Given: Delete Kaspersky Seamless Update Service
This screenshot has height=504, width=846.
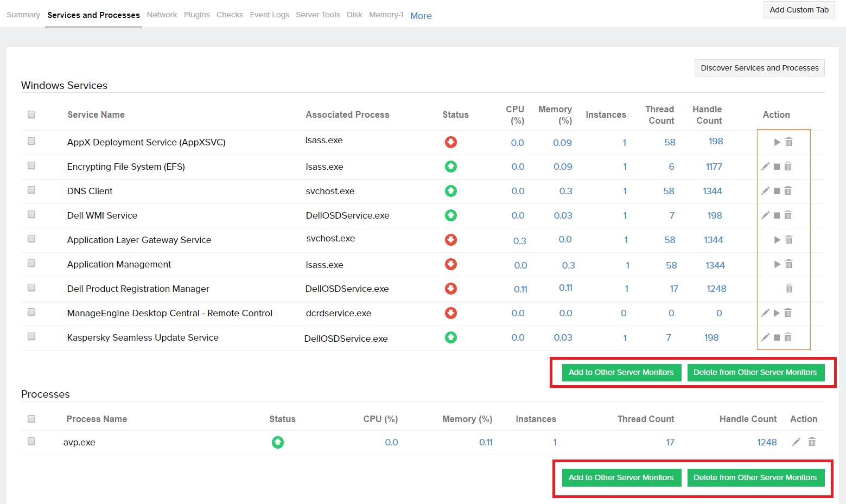Looking at the screenshot, I should [788, 337].
